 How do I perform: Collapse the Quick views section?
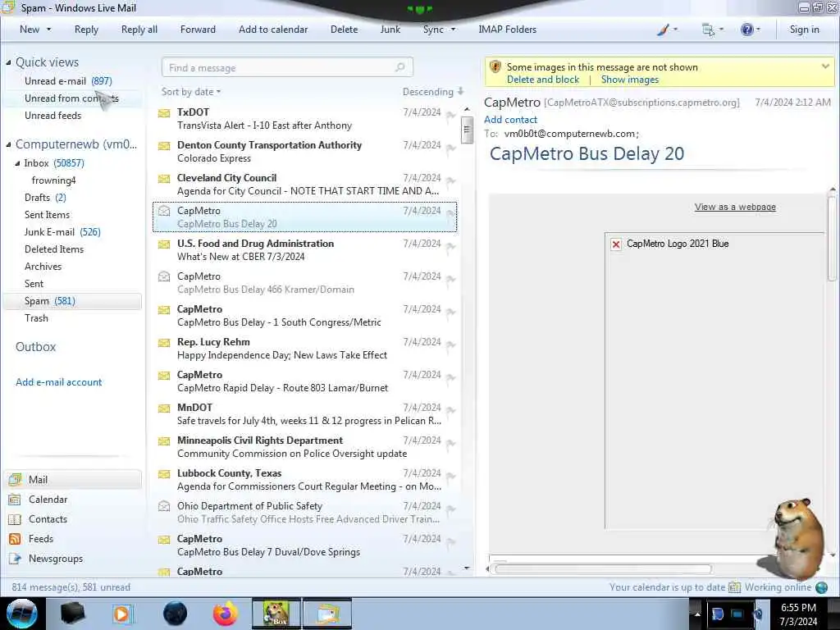[8, 62]
